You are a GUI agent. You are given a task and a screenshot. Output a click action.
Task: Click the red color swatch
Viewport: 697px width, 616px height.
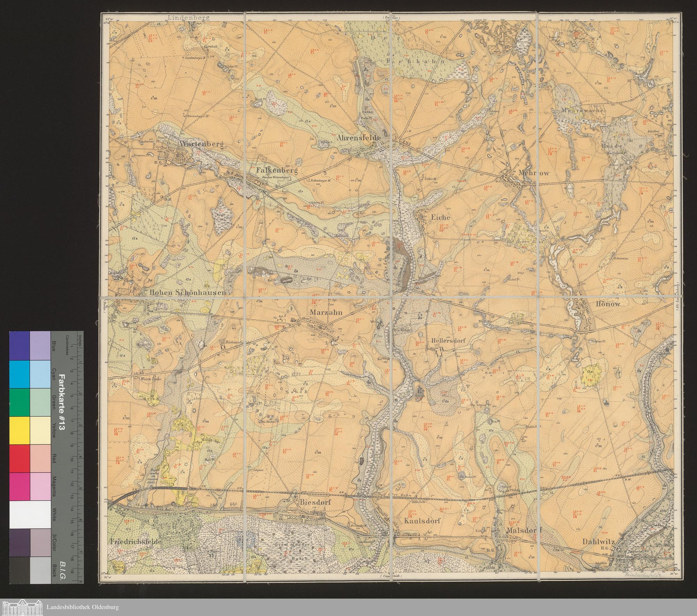[20, 459]
